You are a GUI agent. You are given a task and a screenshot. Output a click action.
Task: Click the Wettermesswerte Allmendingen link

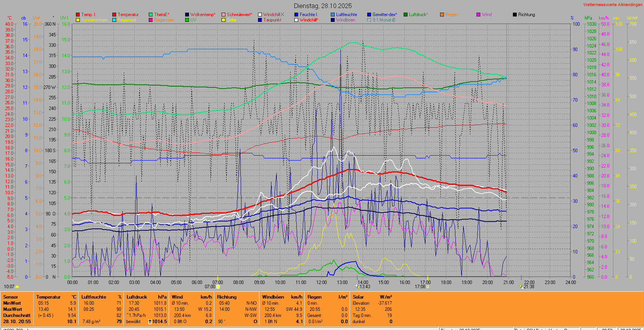612,5
